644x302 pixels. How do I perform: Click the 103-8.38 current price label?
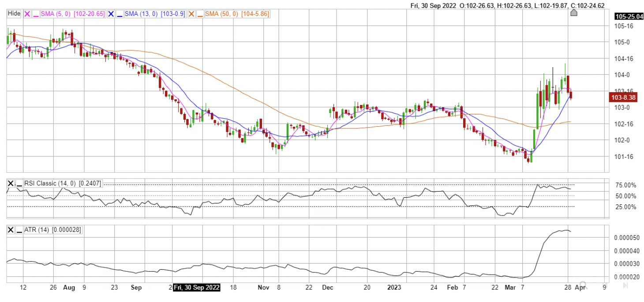(x=622, y=98)
